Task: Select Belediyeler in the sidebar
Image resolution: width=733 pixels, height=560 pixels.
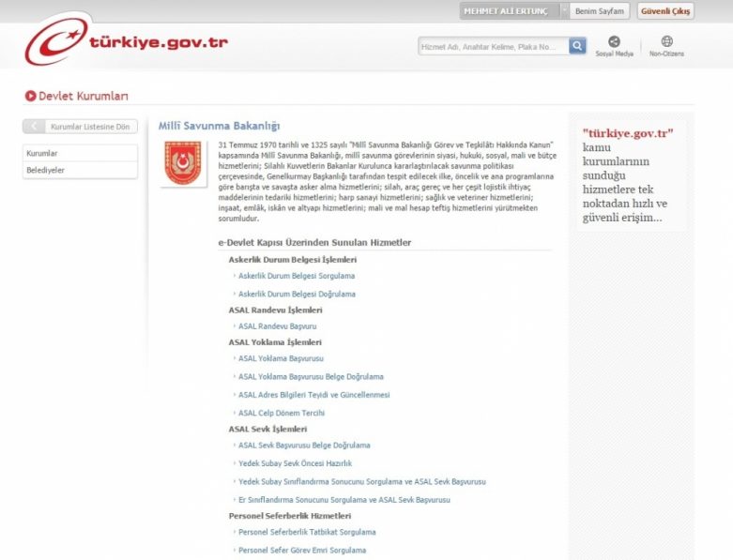Action: point(80,170)
